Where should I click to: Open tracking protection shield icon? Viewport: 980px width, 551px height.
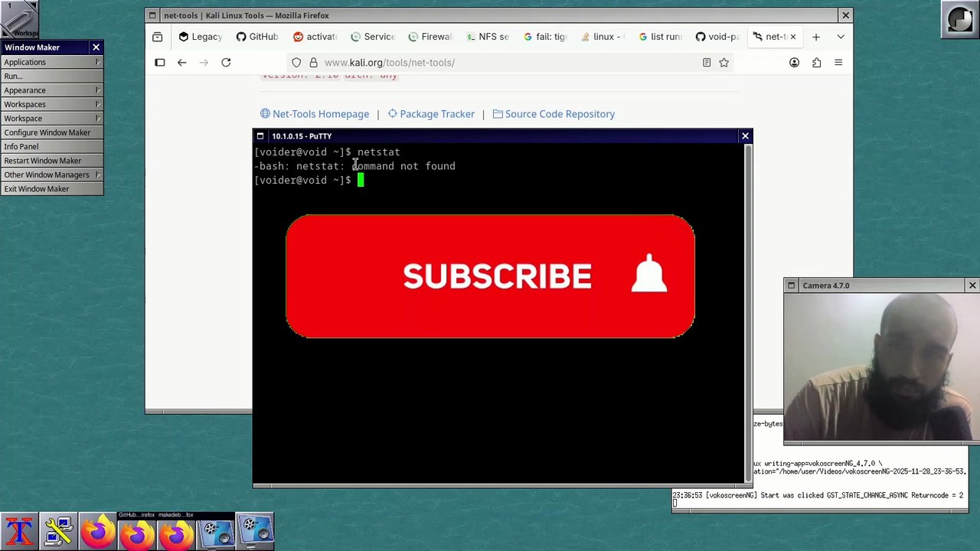(296, 62)
